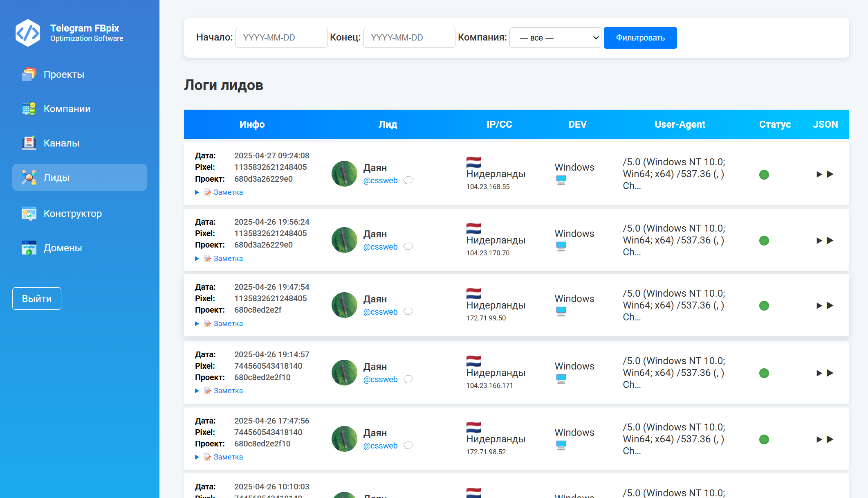Click the Проекты folder icon in sidebar
Image resolution: width=868 pixels, height=498 pixels.
click(29, 74)
